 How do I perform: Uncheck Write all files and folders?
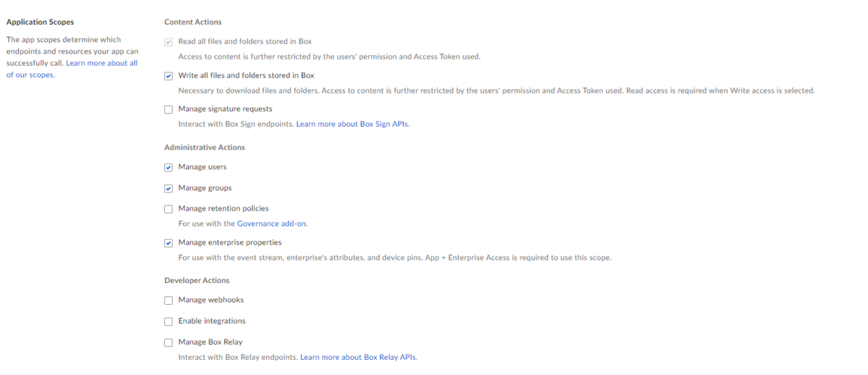click(169, 76)
